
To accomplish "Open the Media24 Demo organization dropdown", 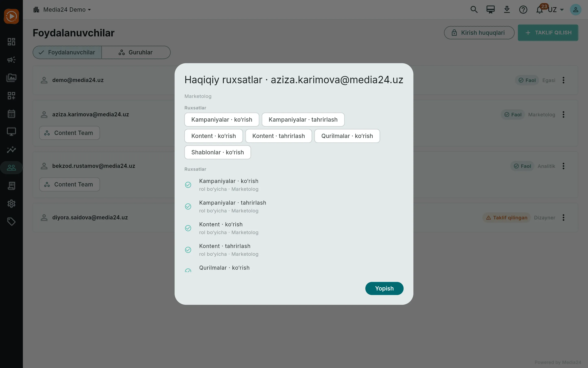I will (62, 10).
